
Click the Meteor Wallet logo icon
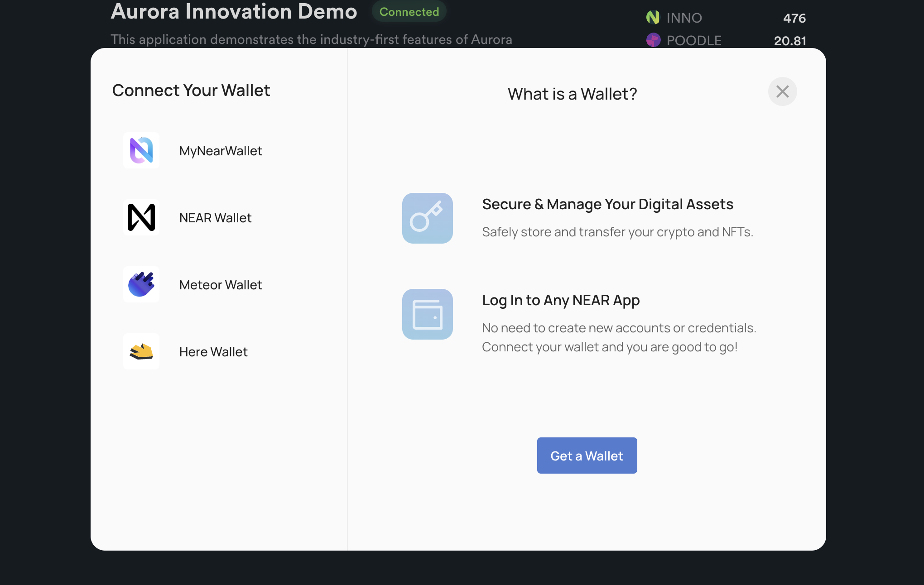(x=141, y=284)
